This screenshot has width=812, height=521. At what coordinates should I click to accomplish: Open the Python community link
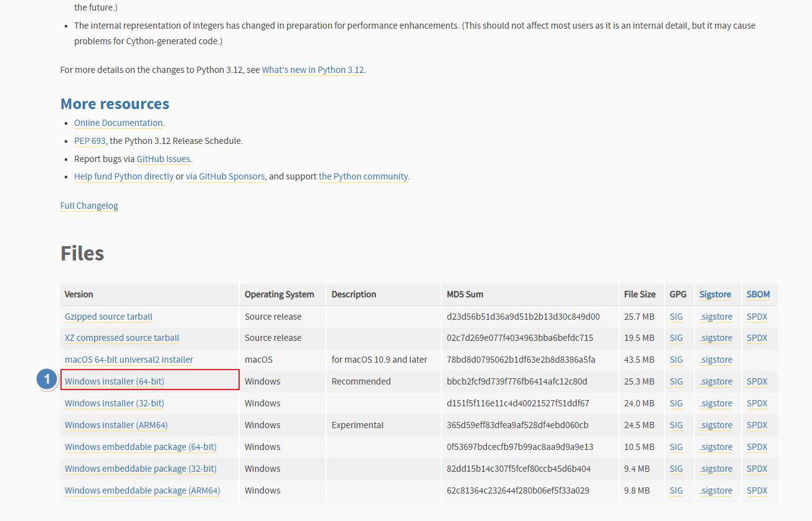tap(363, 176)
